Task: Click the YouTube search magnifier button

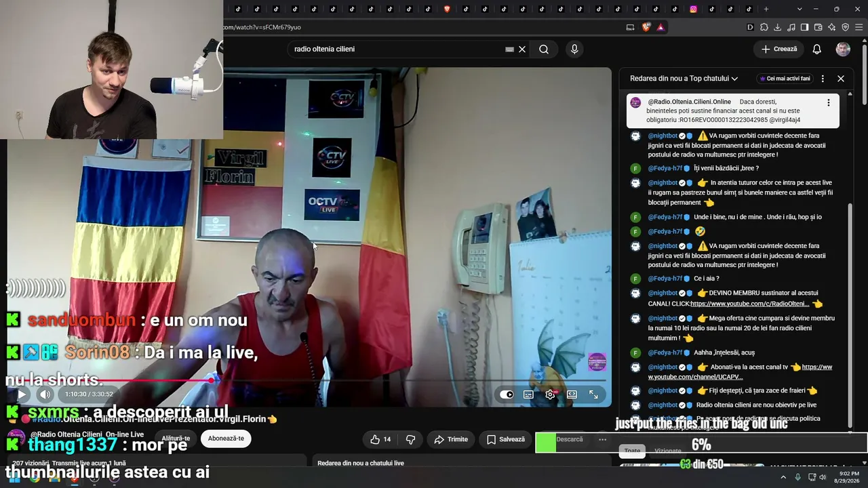Action: (544, 49)
